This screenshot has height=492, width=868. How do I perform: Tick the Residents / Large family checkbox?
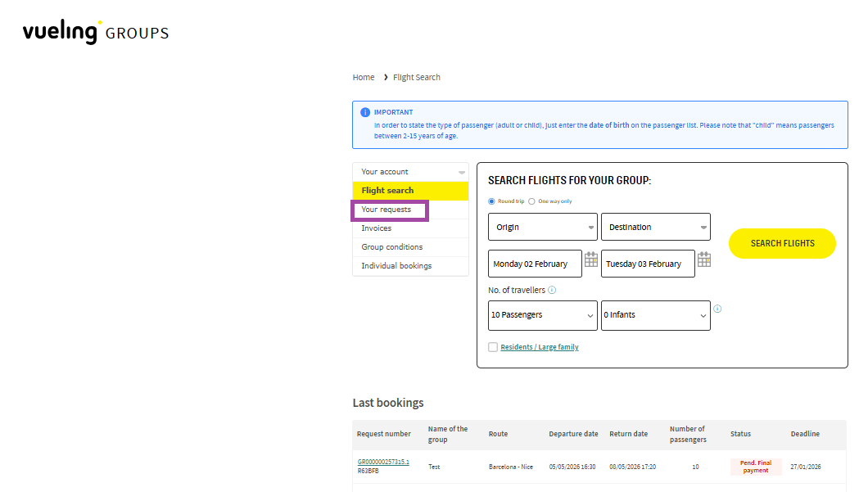(x=493, y=347)
